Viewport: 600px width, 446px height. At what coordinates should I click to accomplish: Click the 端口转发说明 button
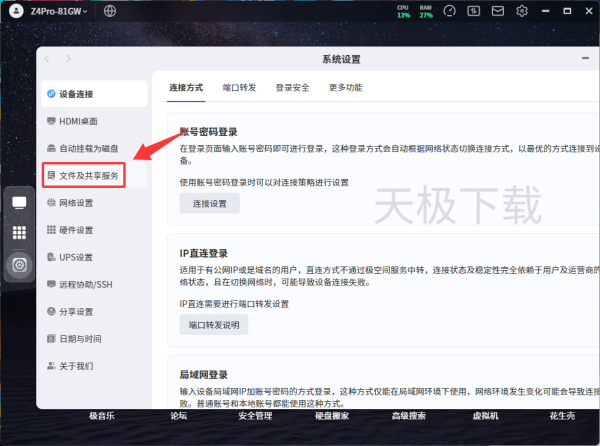(x=213, y=325)
